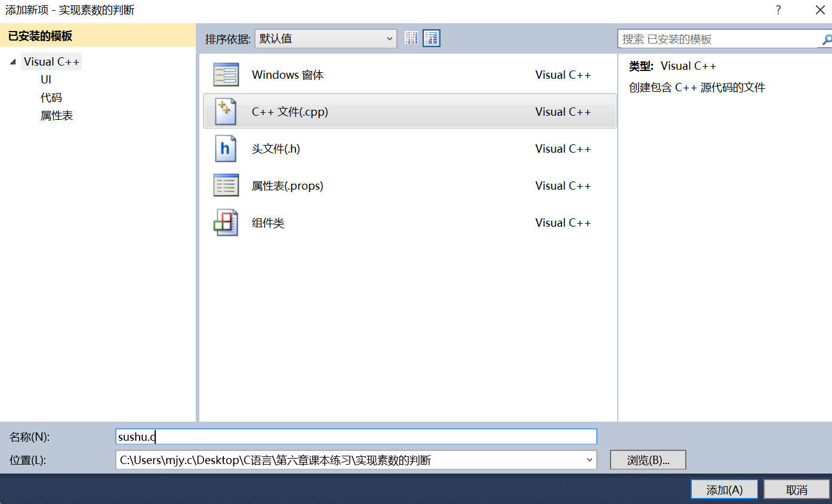
Task: Select Visual C++ in template tree
Action: (x=51, y=61)
